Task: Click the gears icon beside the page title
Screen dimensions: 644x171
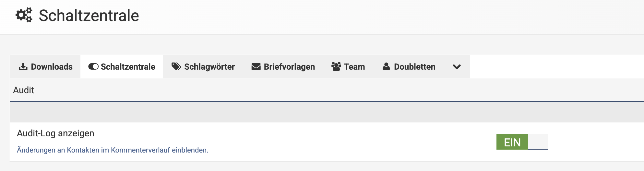Action: pyautogui.click(x=24, y=15)
